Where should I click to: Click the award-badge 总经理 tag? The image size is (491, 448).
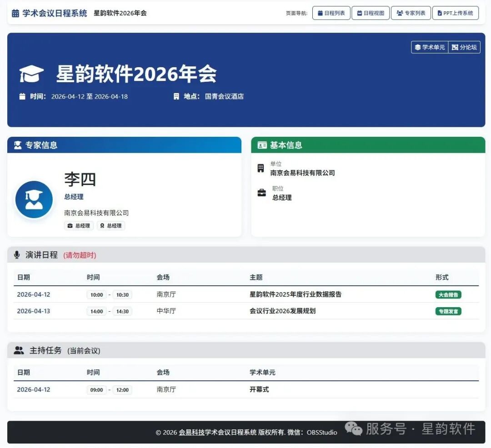point(111,225)
